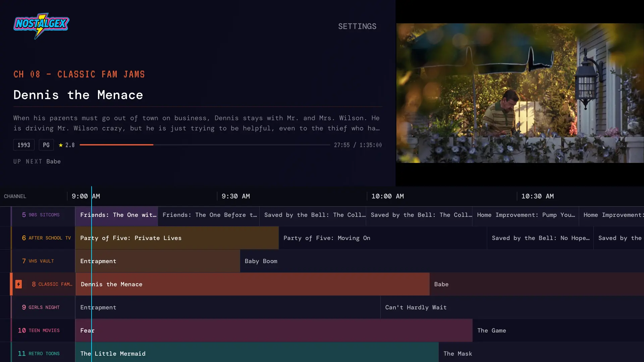Click the Dennis the Menace progress bar
644x362 pixels.
tap(205, 145)
